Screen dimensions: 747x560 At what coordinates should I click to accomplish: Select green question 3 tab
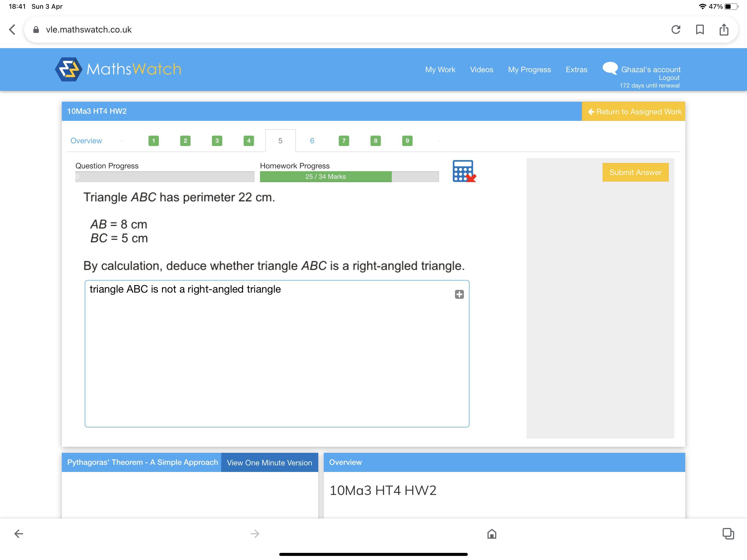(x=217, y=141)
